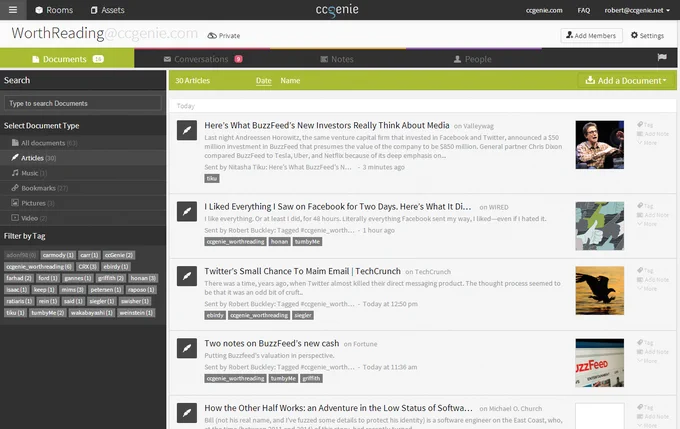Filter by farhad (2) tag
The width and height of the screenshot is (680, 429).
tap(19, 278)
